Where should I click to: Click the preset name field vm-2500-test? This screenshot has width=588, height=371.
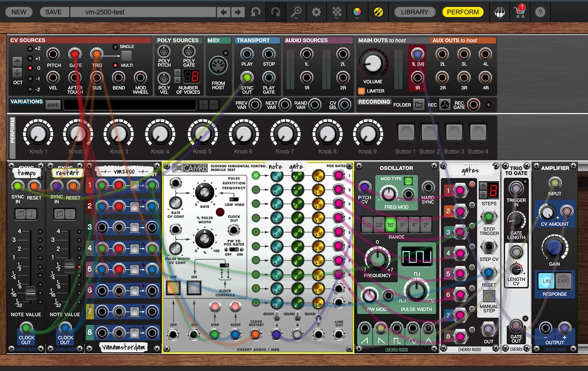[x=143, y=12]
